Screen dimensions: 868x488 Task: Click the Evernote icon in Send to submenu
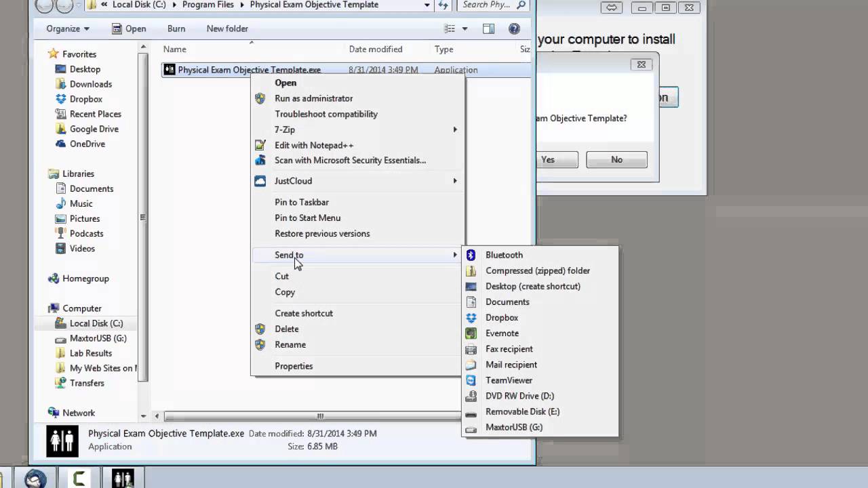(x=471, y=333)
